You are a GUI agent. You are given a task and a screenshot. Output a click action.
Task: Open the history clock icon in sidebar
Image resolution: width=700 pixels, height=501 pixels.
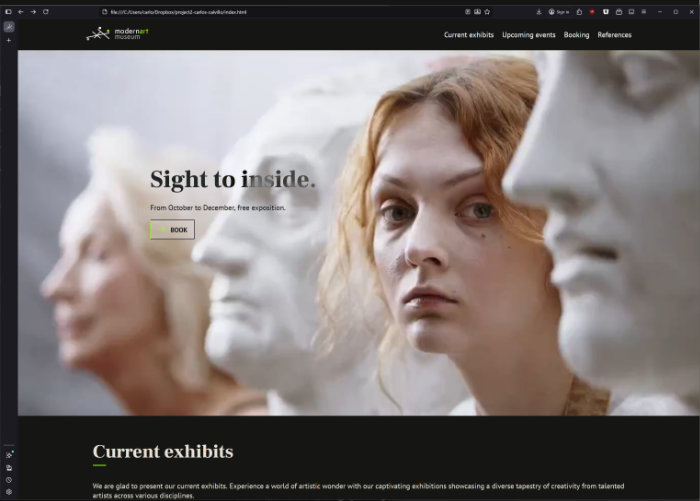(9, 480)
